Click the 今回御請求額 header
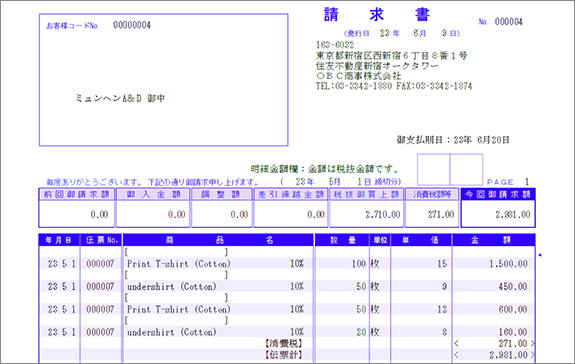The image size is (575, 364). (x=498, y=194)
